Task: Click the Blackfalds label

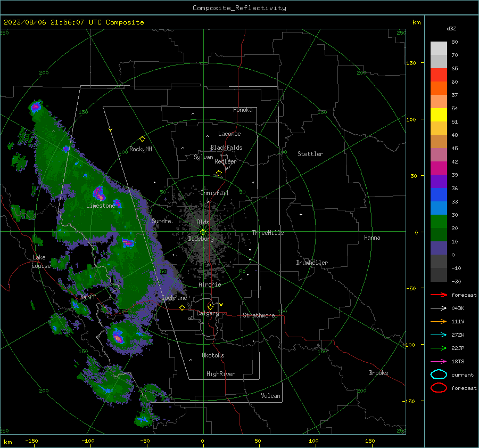Action: [226, 148]
